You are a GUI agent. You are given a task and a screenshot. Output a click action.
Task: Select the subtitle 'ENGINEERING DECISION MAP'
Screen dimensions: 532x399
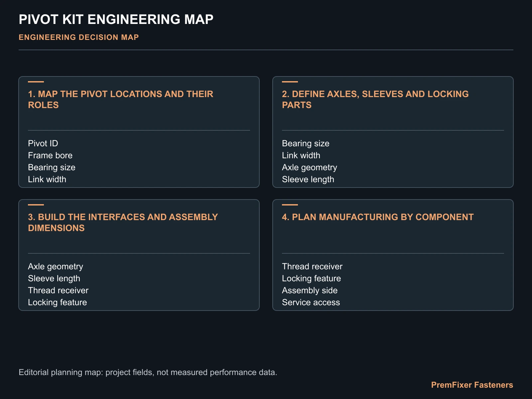pyautogui.click(x=79, y=37)
